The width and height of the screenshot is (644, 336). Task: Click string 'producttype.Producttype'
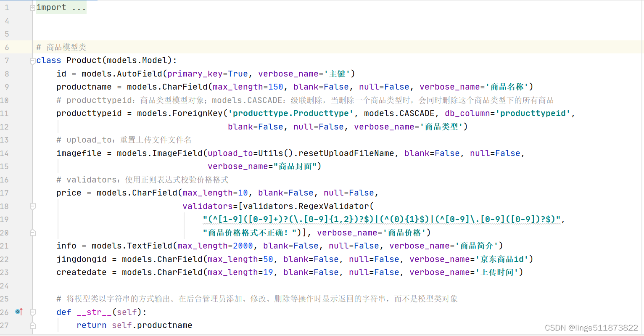coord(291,113)
